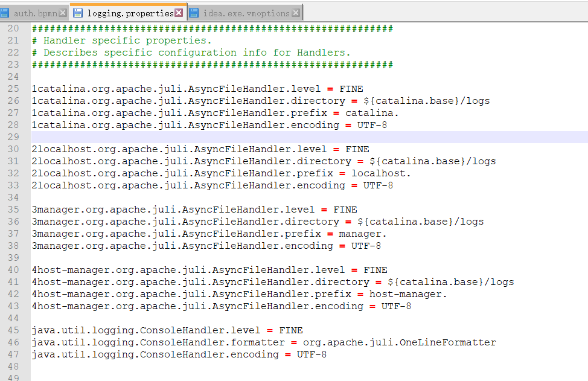Image resolution: width=588 pixels, height=381 pixels.
Task: Click the UTF-8 value on line 47
Action: tap(312, 355)
